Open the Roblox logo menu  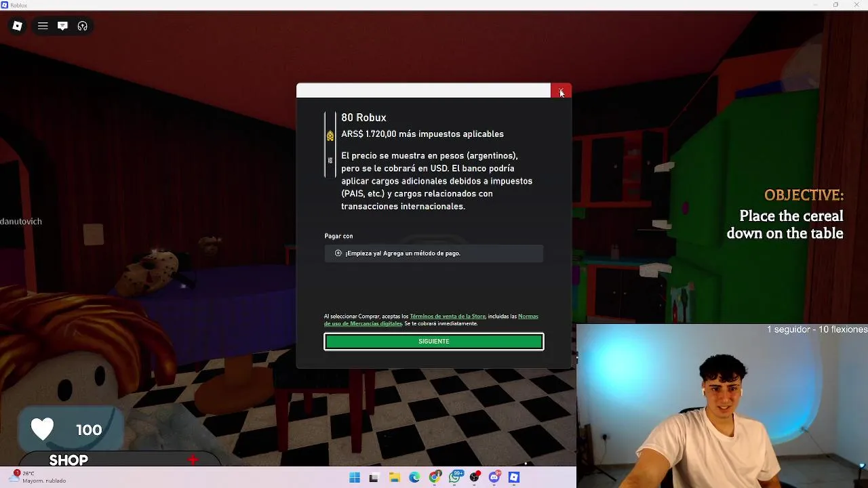(17, 26)
